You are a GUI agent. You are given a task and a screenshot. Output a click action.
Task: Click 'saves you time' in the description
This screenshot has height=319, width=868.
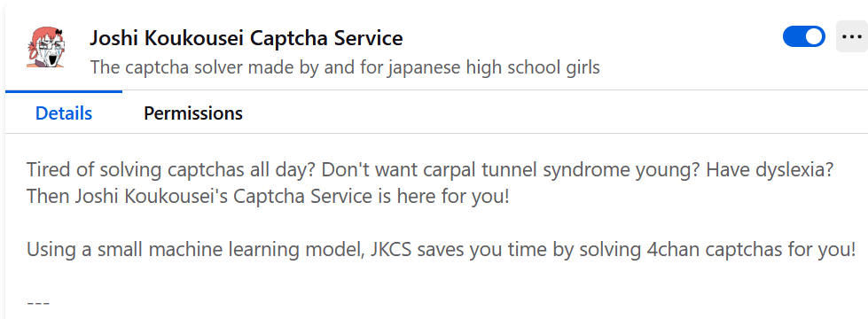pos(479,250)
